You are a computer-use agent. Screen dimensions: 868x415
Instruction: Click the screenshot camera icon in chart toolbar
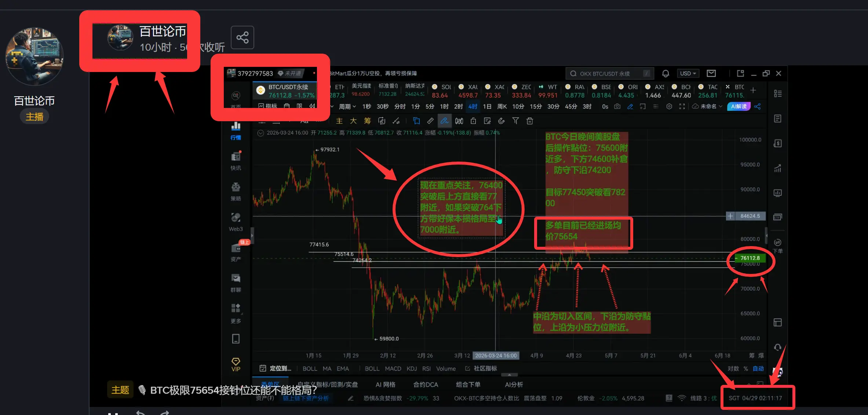coord(617,107)
